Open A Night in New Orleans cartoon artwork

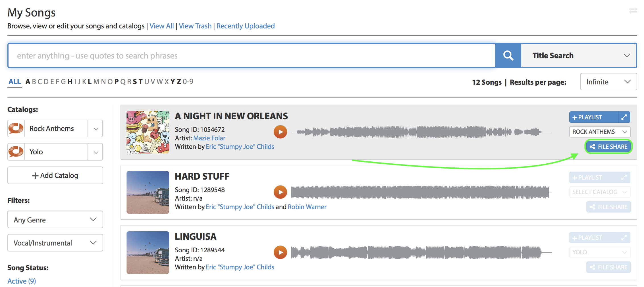coord(148,132)
